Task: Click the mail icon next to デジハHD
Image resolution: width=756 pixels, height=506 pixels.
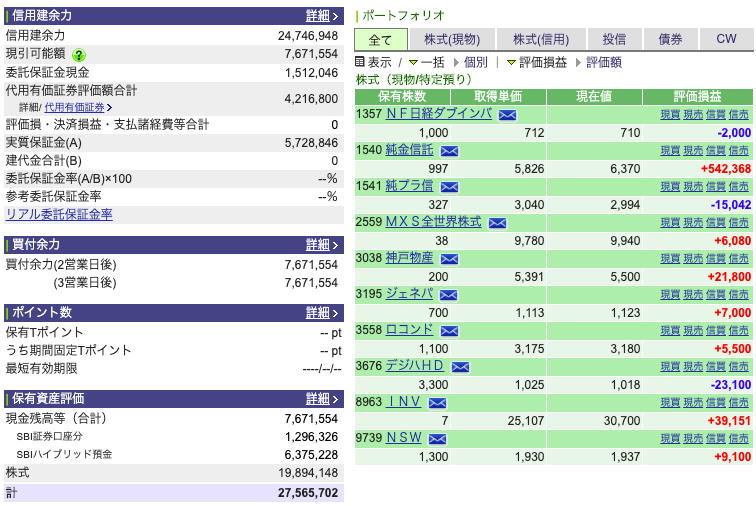Action: click(460, 368)
